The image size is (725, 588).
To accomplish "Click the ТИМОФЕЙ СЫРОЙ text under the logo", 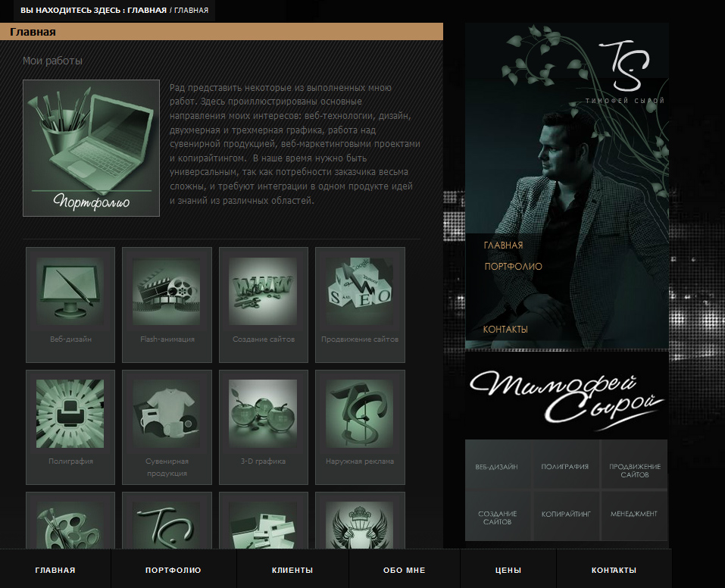I will click(x=625, y=100).
